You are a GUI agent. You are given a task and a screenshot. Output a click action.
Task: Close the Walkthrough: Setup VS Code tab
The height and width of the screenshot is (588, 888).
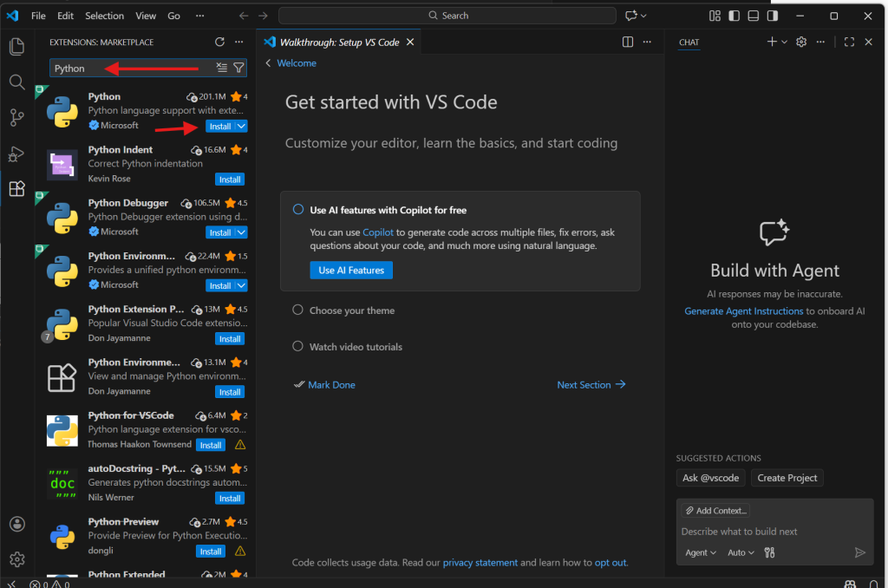pyautogui.click(x=410, y=42)
